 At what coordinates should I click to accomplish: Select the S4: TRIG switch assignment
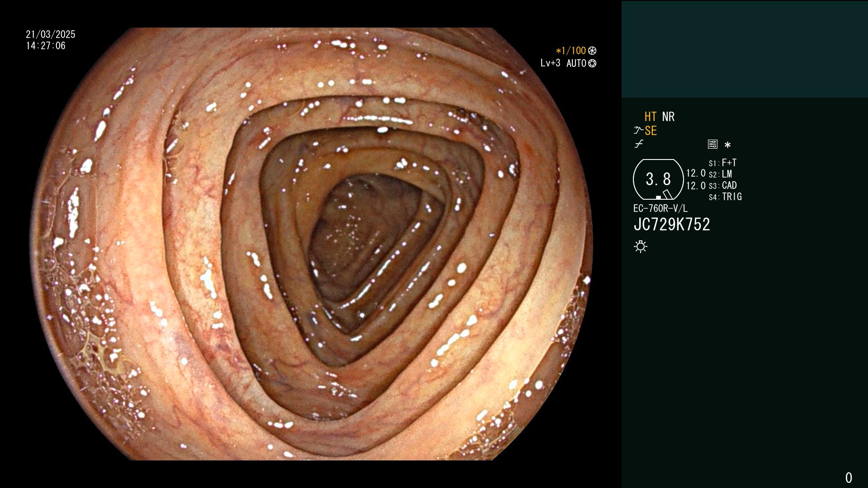(725, 197)
